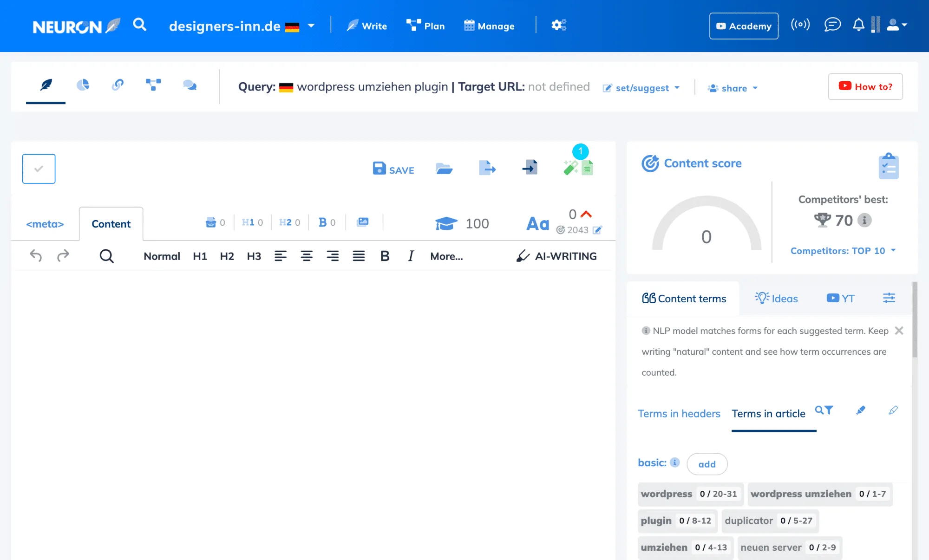Open the share dropdown
929x560 pixels.
733,88
